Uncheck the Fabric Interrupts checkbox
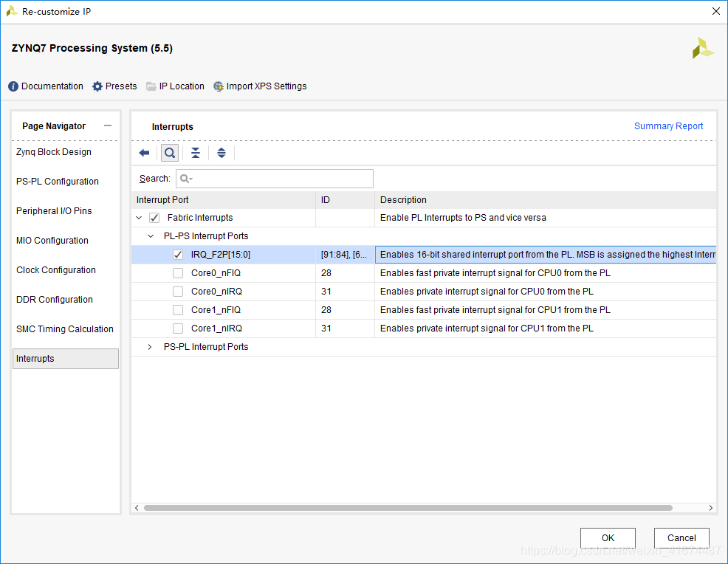The height and width of the screenshot is (564, 728). [x=154, y=218]
